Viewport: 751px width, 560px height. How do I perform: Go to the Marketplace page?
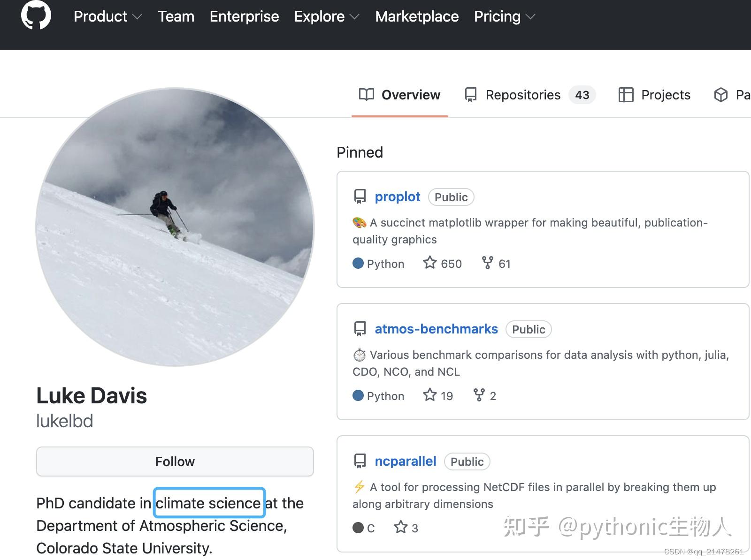click(417, 16)
